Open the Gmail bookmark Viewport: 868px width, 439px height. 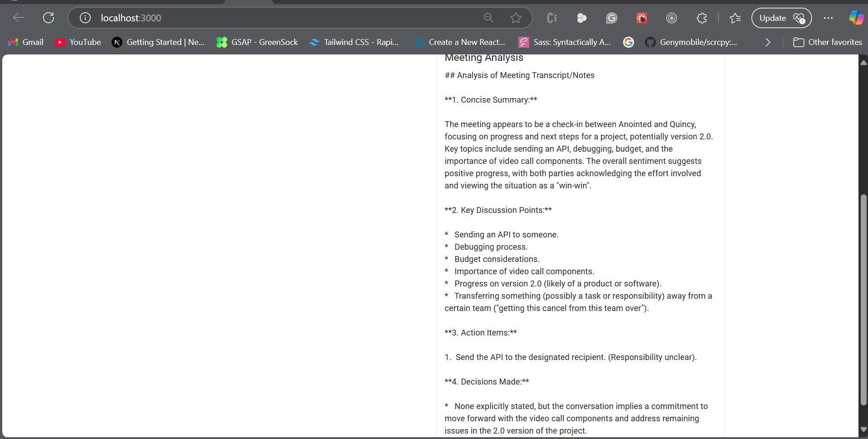[26, 42]
